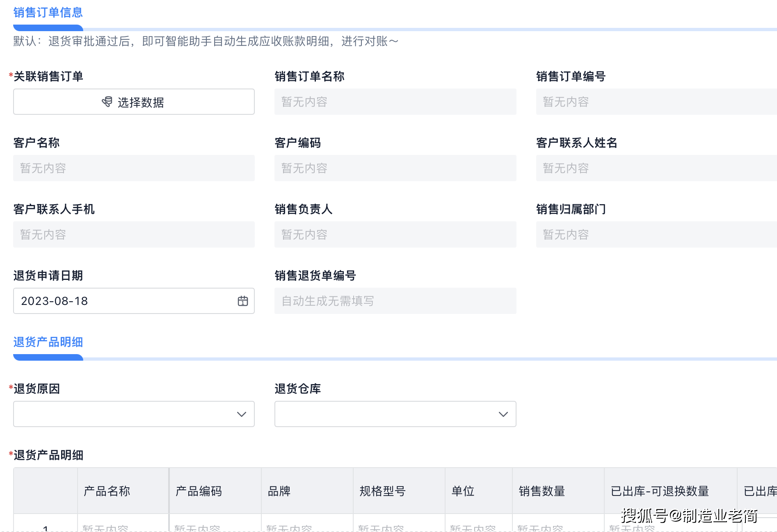Click the 2023-08-18 date input
777x532 pixels.
tap(134, 301)
